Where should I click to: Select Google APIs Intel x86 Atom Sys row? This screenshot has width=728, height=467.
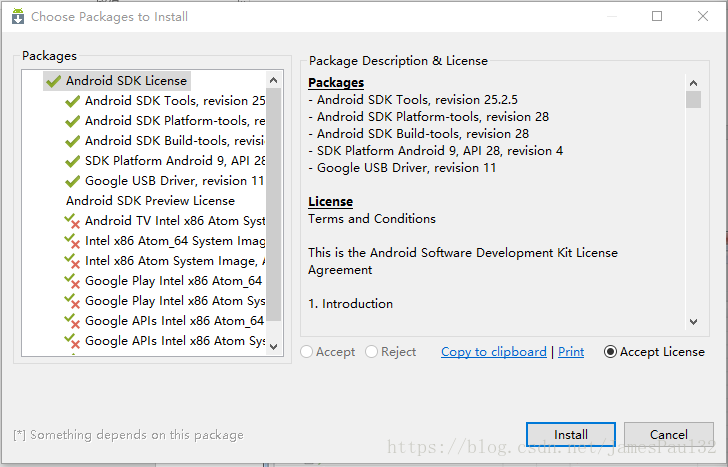click(x=165, y=340)
